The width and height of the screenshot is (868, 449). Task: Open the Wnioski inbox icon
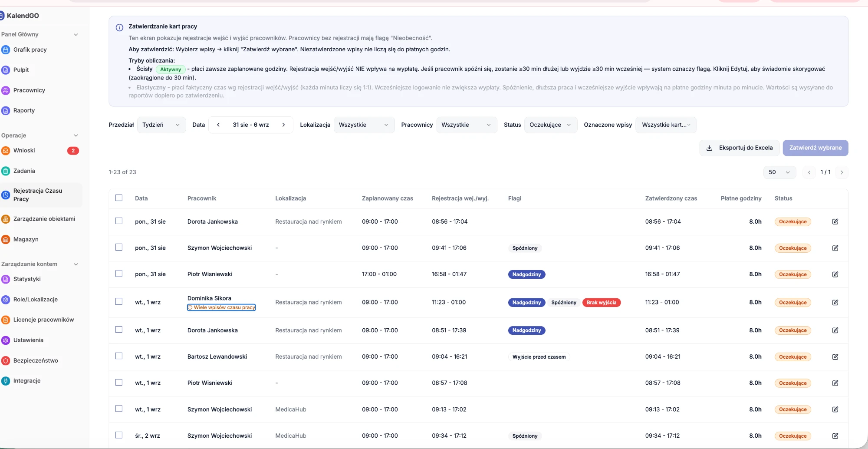(6, 151)
